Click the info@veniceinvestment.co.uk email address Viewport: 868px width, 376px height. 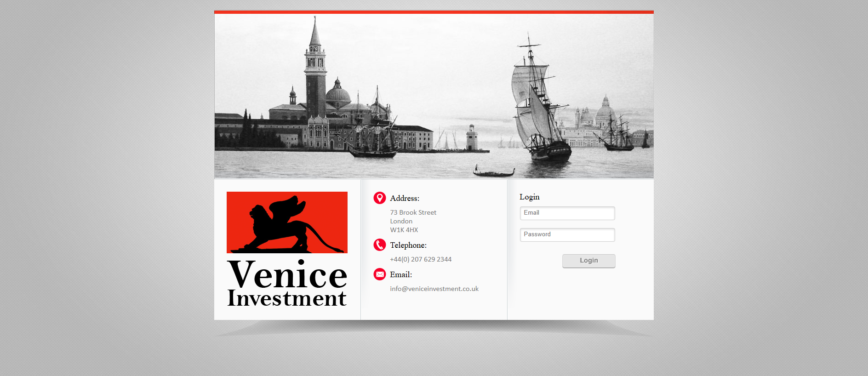click(x=434, y=289)
